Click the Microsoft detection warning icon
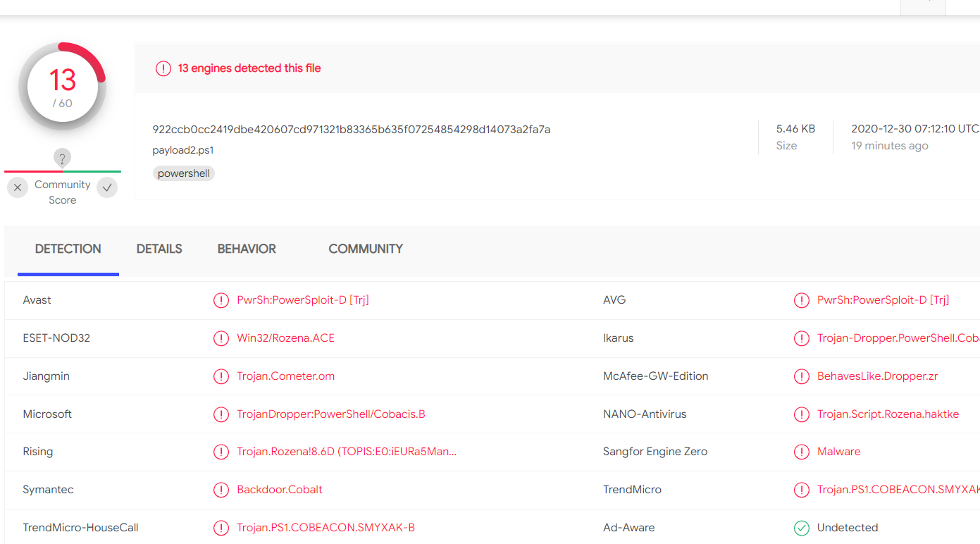 [221, 414]
